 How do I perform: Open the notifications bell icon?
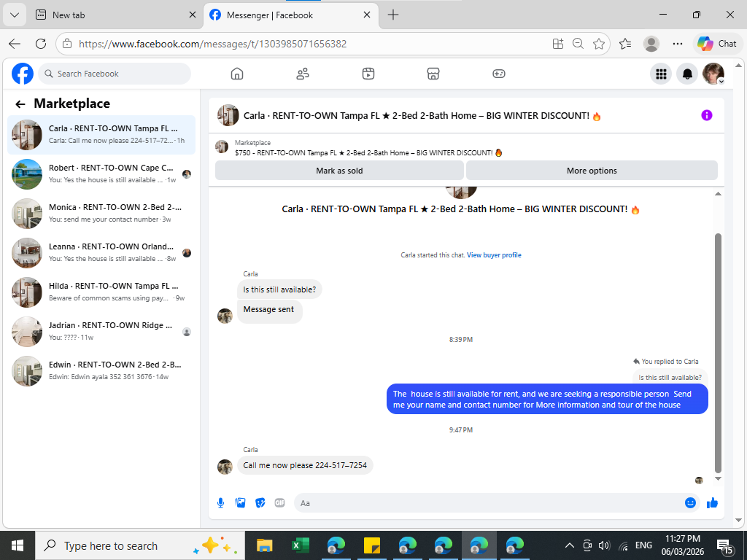point(687,74)
